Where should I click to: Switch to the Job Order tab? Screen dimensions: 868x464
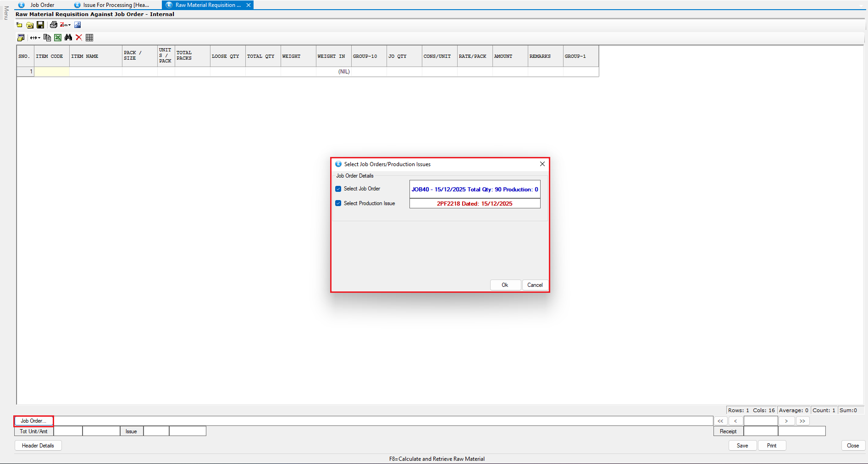click(42, 5)
